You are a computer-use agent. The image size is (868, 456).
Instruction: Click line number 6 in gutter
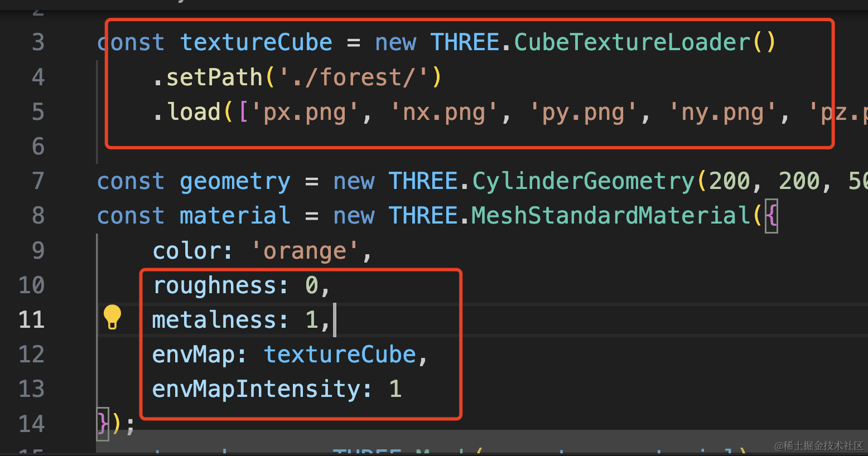(x=38, y=146)
